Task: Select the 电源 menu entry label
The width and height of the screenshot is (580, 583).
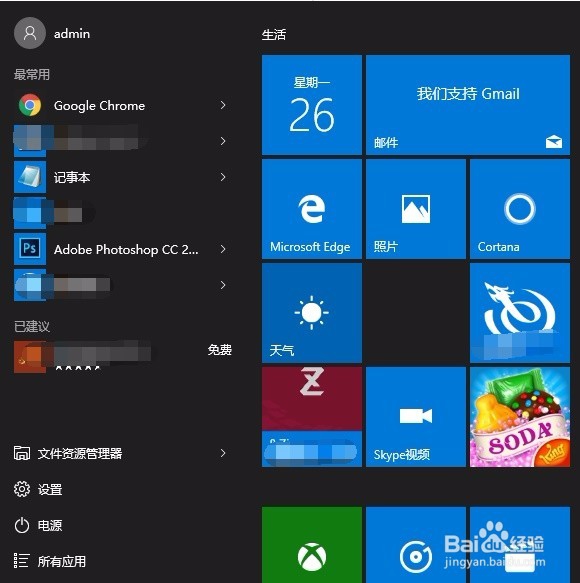Action: (50, 525)
